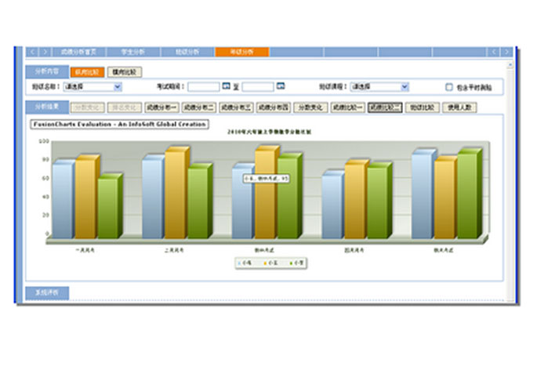Click the right-arrow icon beside the first left arrow
The width and height of the screenshot is (537, 392).
pos(45,52)
